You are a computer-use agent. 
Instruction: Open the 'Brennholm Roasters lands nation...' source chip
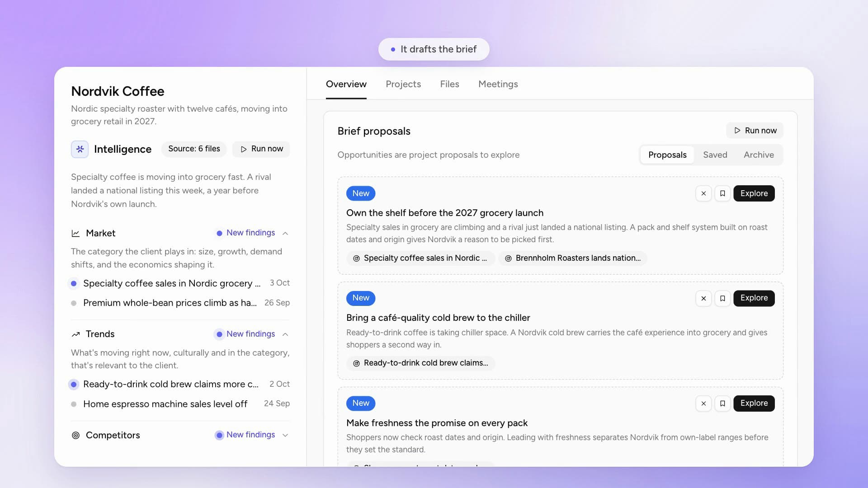pos(573,258)
